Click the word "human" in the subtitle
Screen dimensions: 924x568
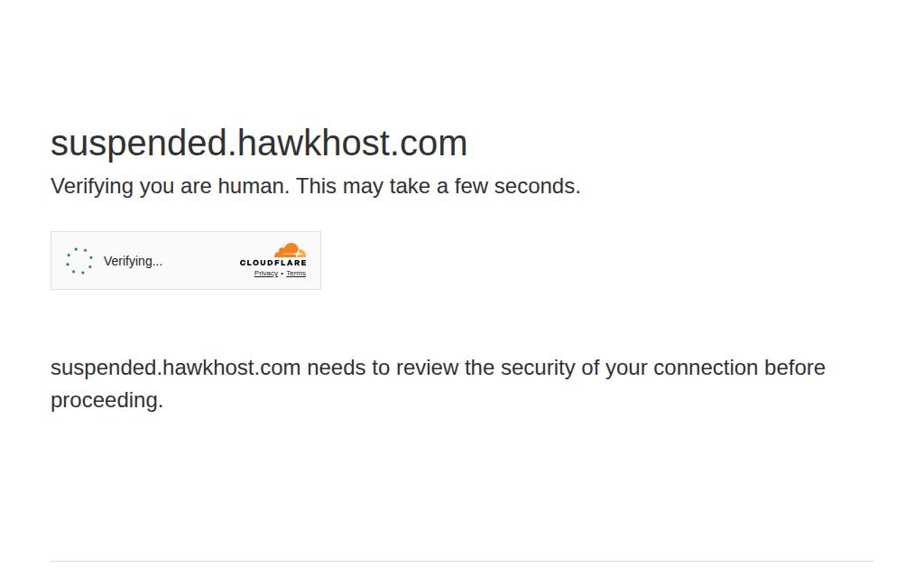coord(254,186)
